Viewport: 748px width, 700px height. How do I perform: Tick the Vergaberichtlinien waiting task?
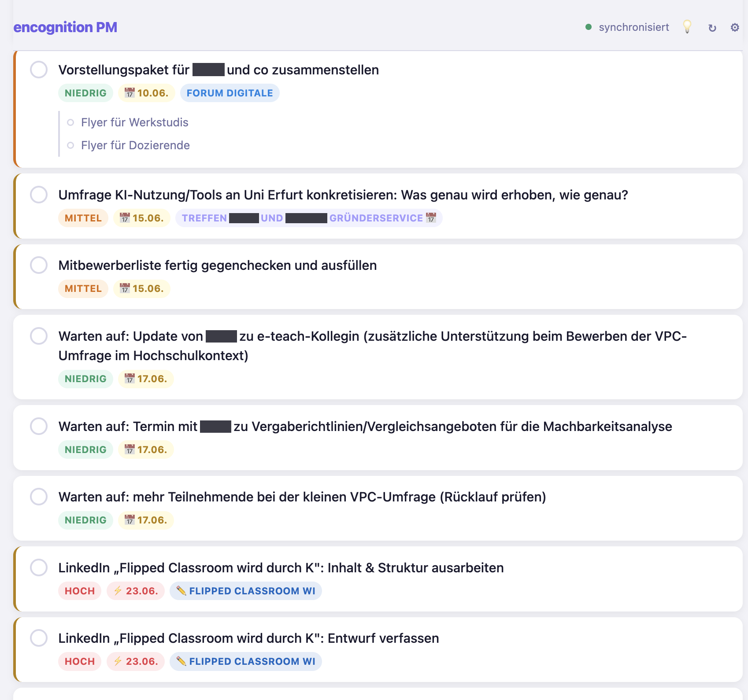click(39, 426)
